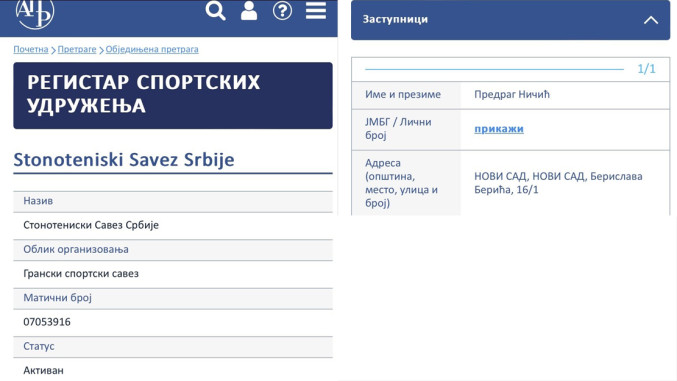
Task: Select address НОВИ САД, Берислава Берића 16/1
Action: (x=558, y=183)
